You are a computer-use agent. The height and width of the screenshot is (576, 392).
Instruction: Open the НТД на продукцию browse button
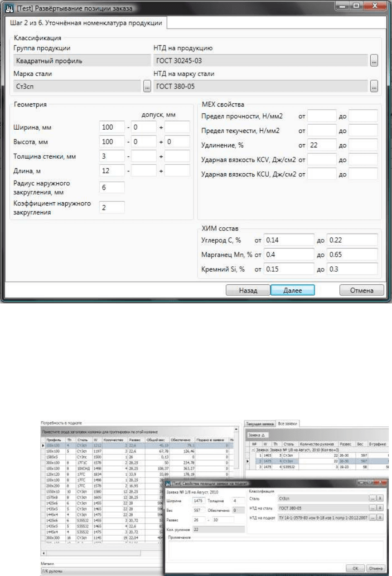[x=373, y=60]
